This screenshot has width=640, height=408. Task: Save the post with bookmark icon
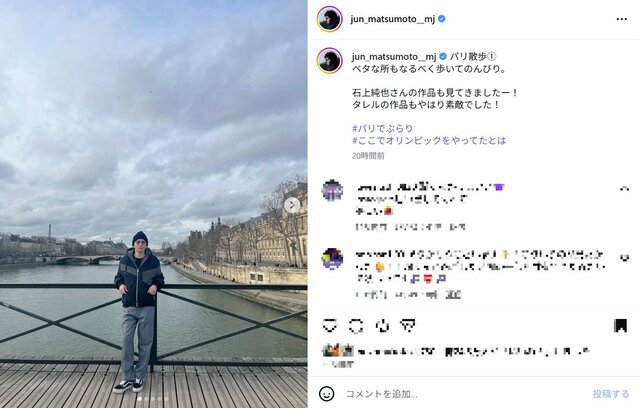coord(620,325)
